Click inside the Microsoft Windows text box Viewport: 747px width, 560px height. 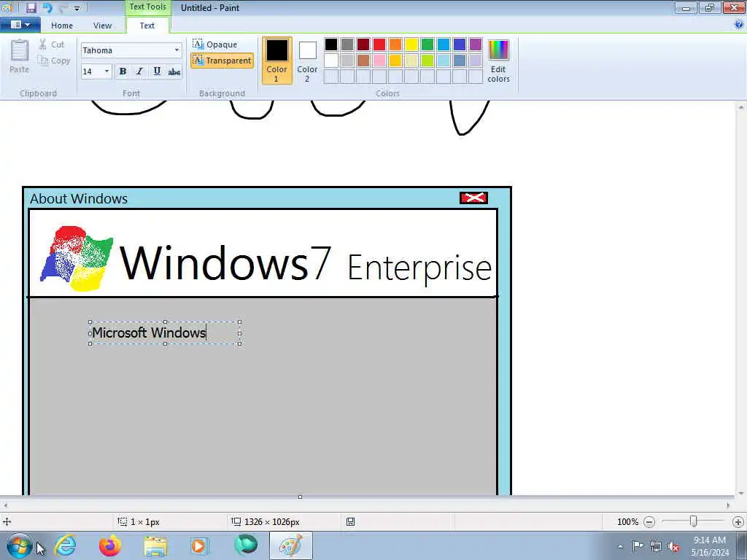165,332
